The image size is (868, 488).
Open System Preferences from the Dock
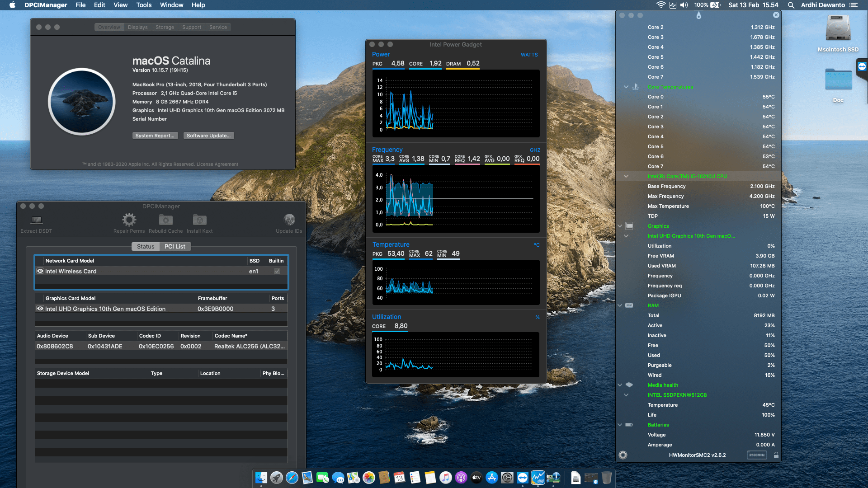click(x=507, y=478)
